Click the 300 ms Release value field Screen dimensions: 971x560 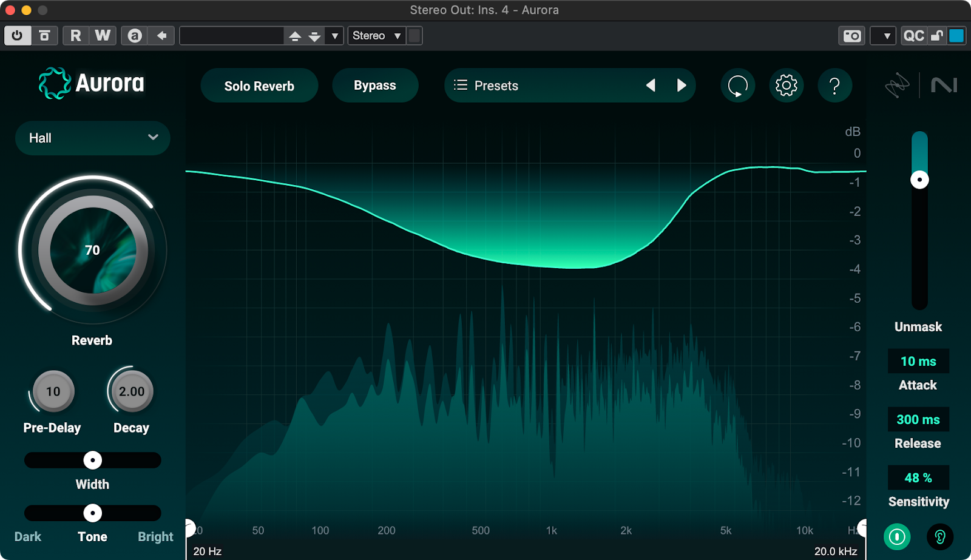point(918,419)
